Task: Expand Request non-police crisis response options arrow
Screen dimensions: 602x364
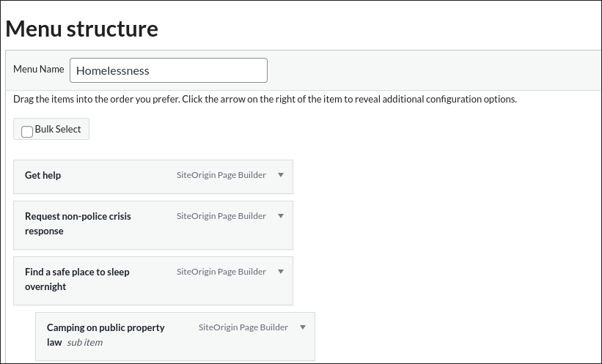Action: click(280, 216)
